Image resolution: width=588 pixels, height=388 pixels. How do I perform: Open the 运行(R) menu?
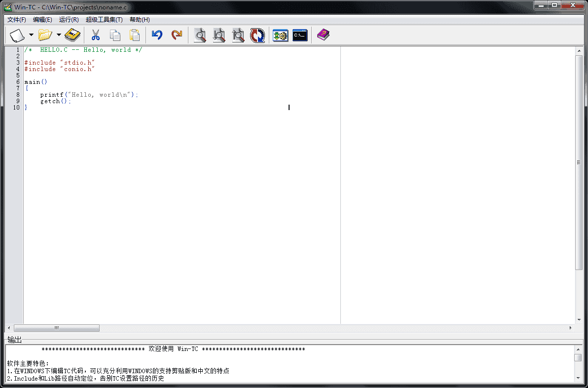point(69,20)
